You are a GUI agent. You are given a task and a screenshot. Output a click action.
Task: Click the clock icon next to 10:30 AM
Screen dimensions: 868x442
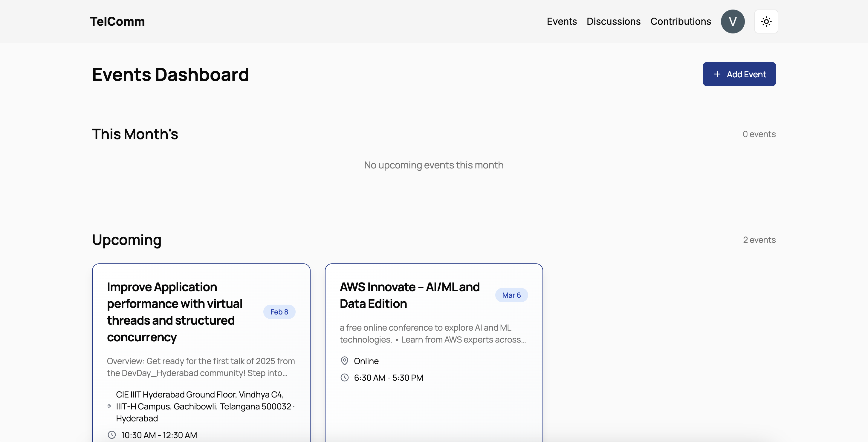[x=111, y=435]
